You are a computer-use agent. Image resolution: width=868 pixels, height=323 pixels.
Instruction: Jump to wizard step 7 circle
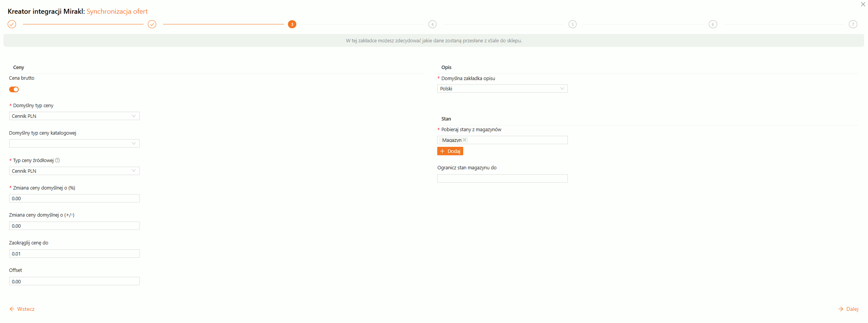pos(853,24)
